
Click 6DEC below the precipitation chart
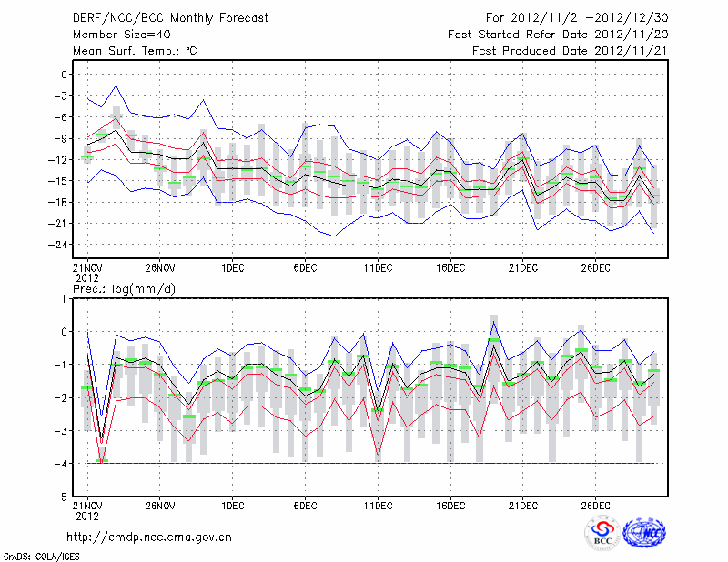pyautogui.click(x=305, y=506)
